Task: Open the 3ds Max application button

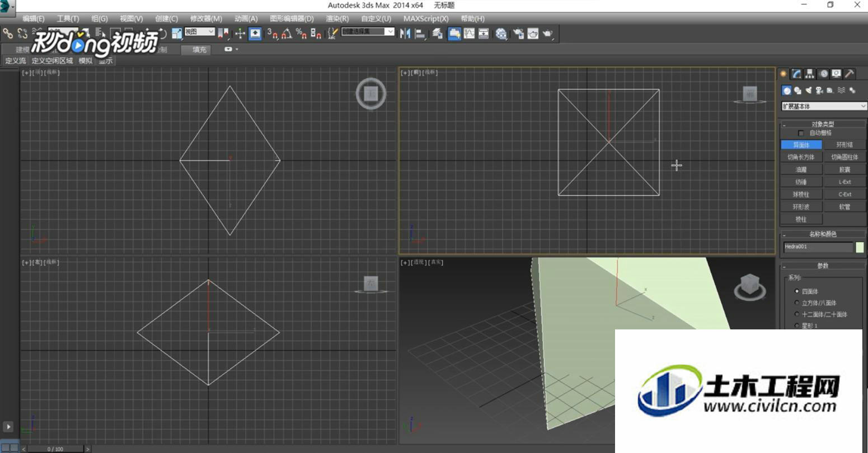Action: 8,7
